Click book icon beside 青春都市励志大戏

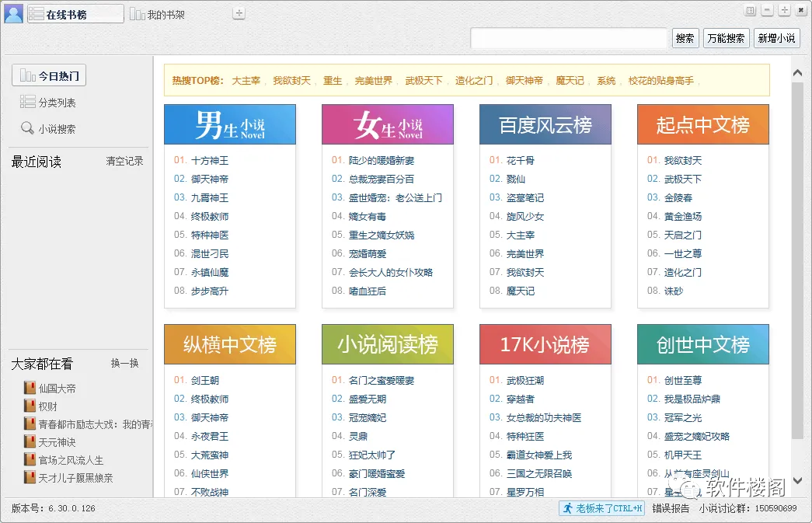coord(30,424)
